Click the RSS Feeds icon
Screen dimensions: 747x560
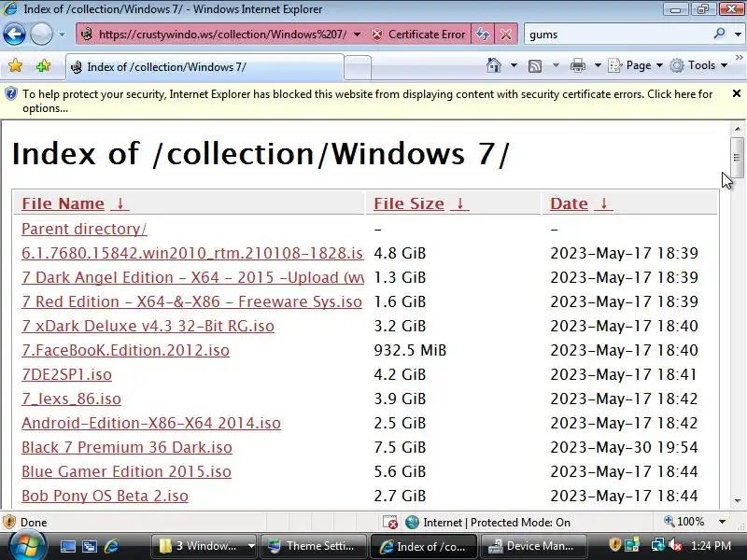[535, 65]
